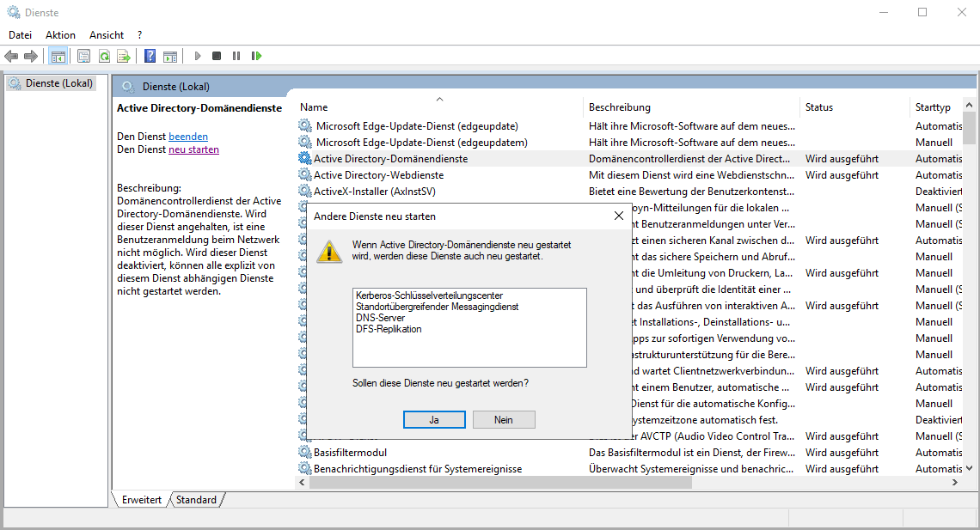Screen dimensions: 980x530
Task: Click the Stop Service toolbar button
Action: 217,56
